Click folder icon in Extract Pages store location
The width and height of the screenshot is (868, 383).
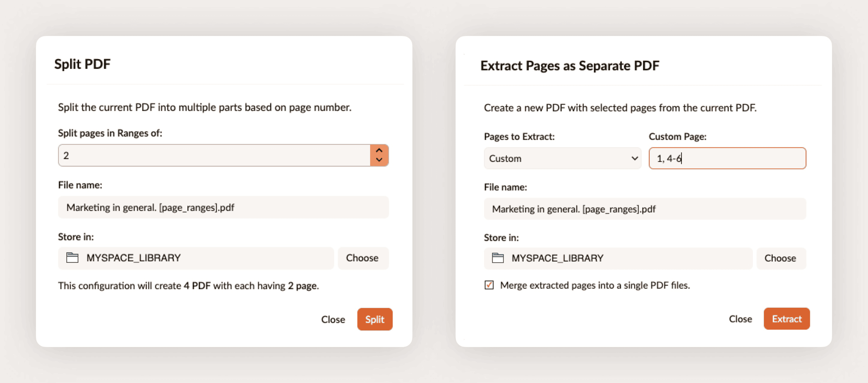coord(498,258)
